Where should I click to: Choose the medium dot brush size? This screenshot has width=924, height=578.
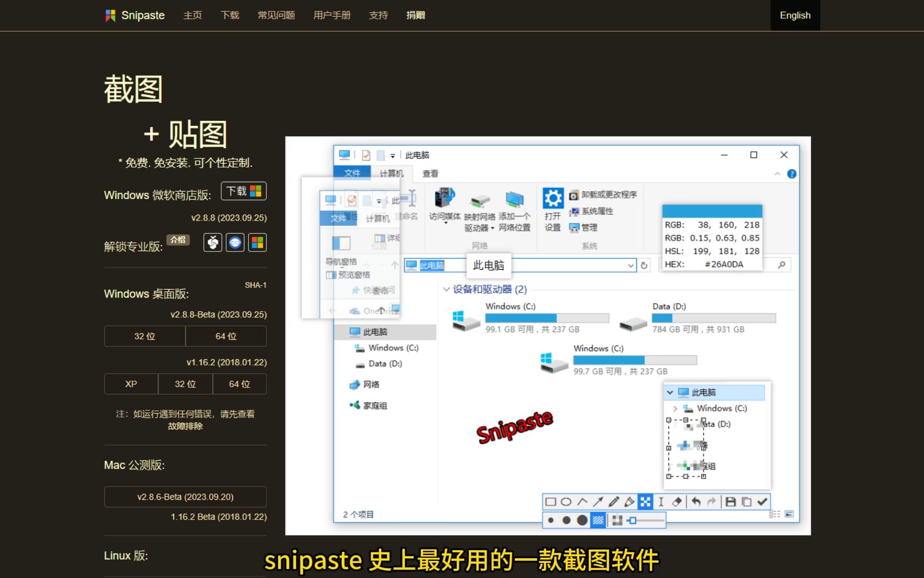[x=566, y=520]
